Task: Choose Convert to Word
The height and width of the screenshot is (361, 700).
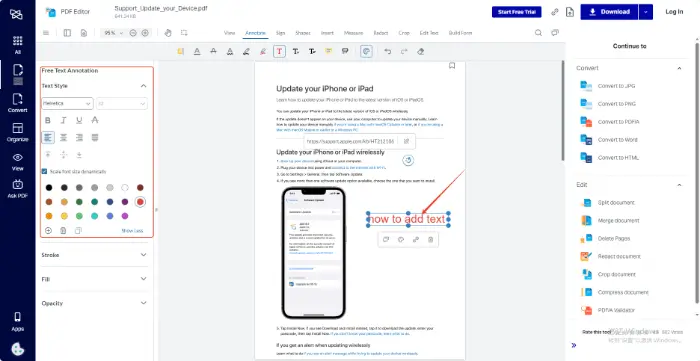Action: pyautogui.click(x=617, y=140)
